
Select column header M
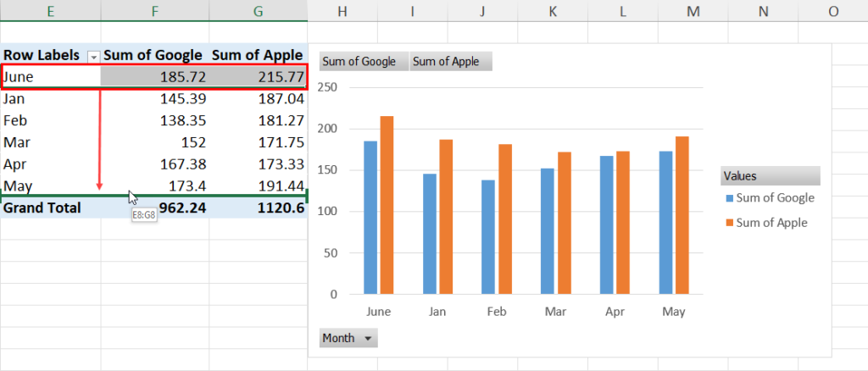(693, 10)
